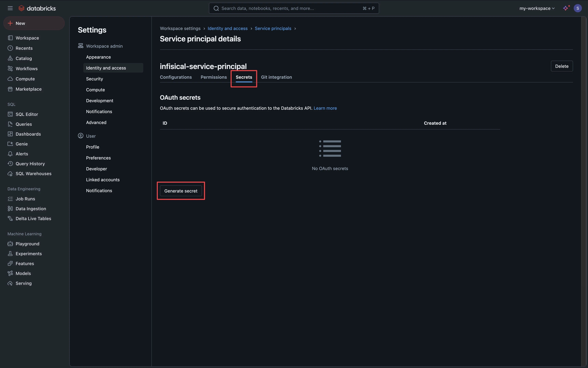The width and height of the screenshot is (588, 368).
Task: Switch to the Permissions tab
Action: (214, 77)
